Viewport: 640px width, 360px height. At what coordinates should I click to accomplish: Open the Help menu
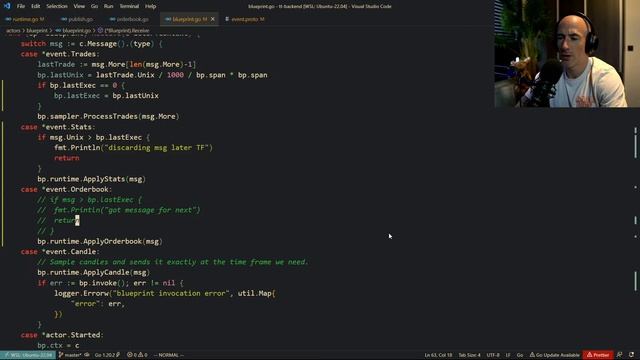click(x=151, y=6)
